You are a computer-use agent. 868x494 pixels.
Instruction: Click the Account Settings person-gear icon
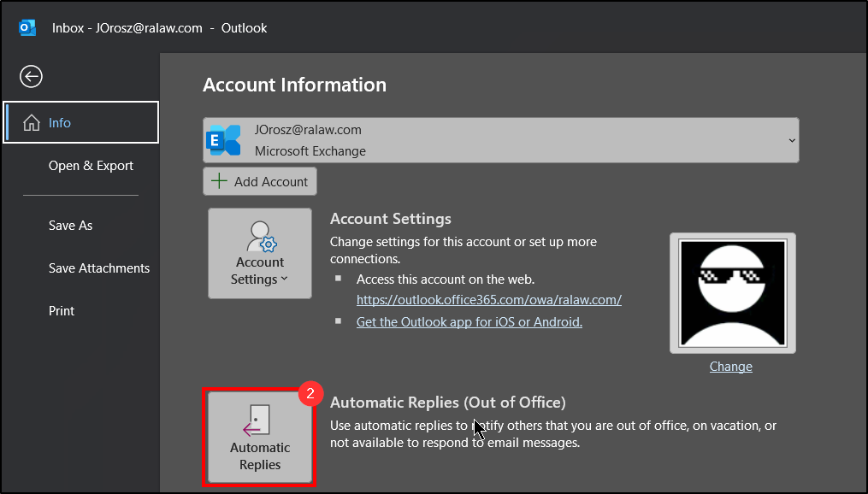pos(259,237)
